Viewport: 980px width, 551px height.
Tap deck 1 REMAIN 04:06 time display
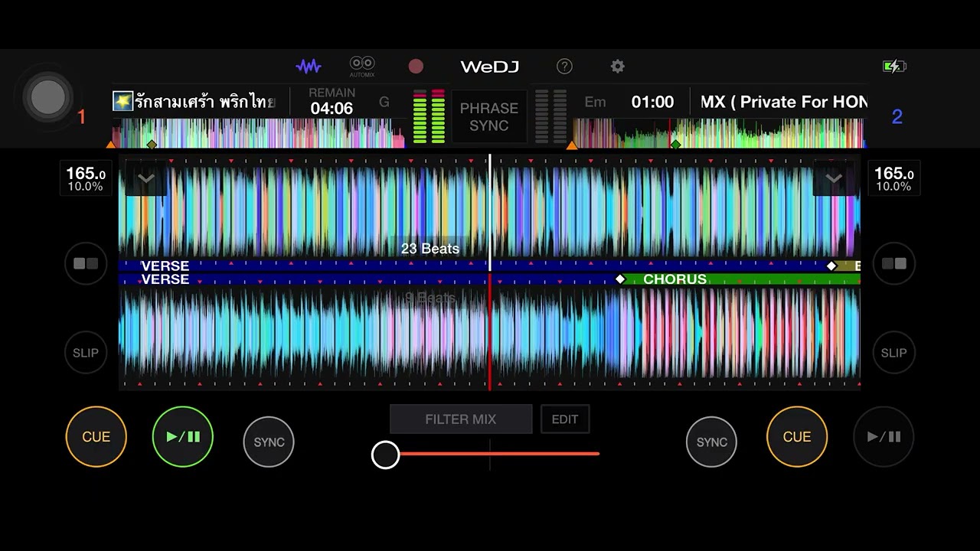332,102
